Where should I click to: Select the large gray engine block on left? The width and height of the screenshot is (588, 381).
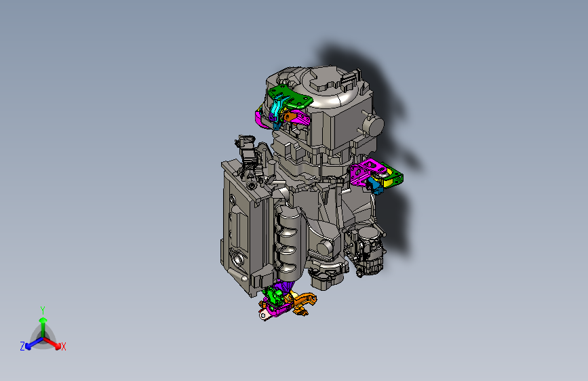[x=243, y=228]
